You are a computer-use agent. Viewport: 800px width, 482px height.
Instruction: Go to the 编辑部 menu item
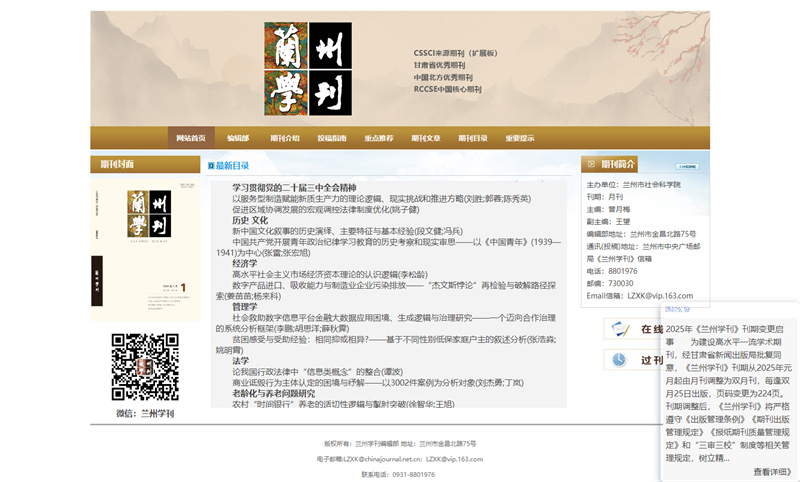coord(238,138)
